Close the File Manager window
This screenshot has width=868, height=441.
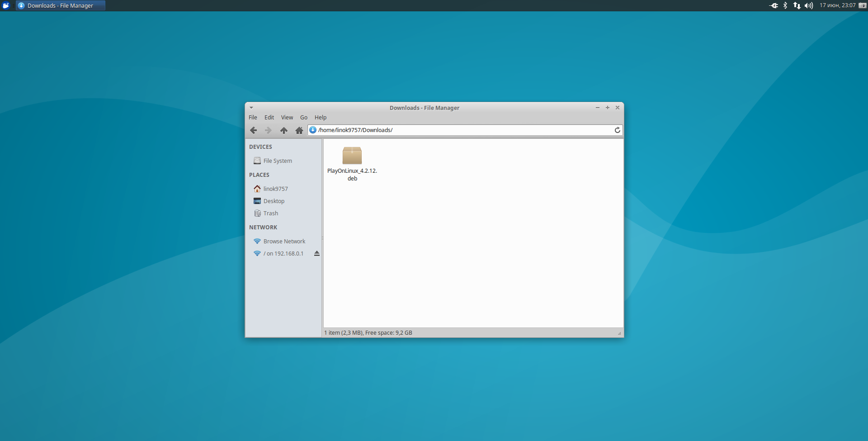tap(618, 108)
